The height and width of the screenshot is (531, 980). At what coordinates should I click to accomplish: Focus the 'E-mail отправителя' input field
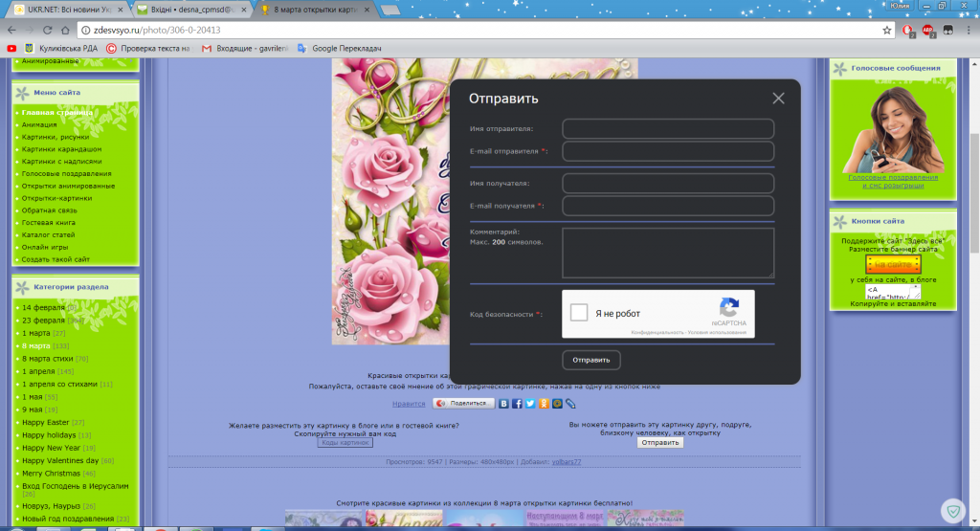pyautogui.click(x=668, y=151)
